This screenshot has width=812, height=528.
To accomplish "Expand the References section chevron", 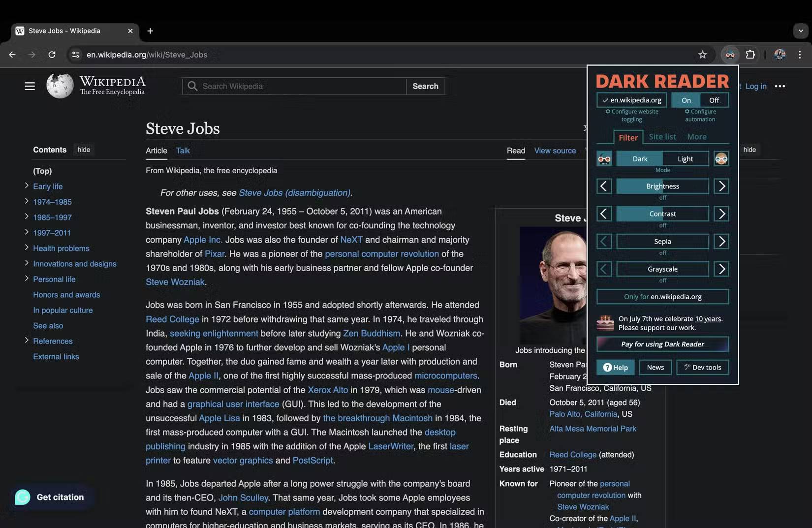I will click(26, 341).
